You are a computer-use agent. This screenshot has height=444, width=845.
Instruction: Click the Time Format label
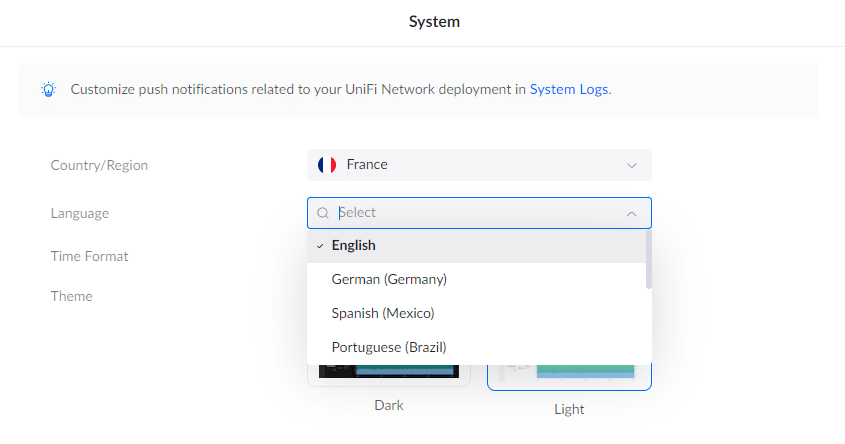click(x=90, y=256)
